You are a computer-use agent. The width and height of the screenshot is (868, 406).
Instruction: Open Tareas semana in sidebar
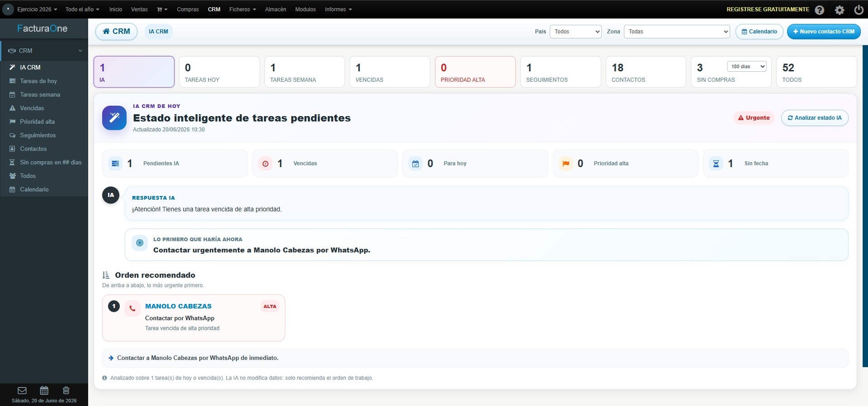44,94
